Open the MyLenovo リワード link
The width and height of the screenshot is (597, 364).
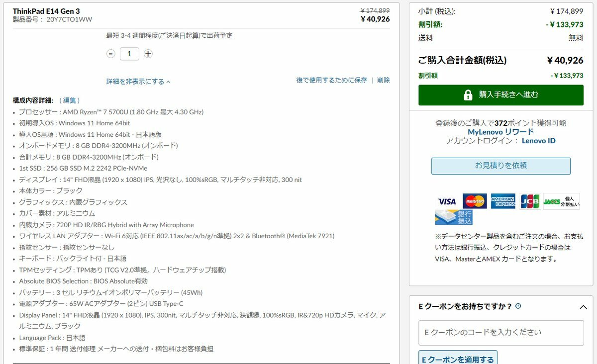pos(500,132)
